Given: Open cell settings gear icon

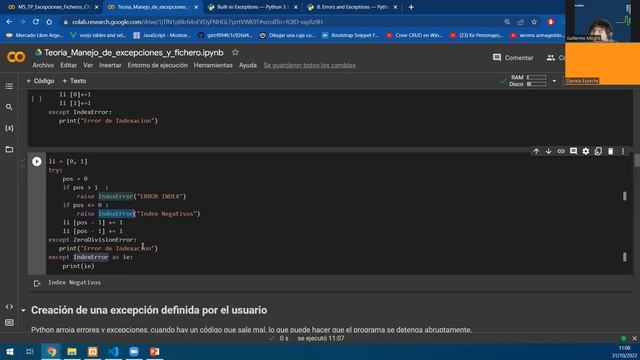Looking at the screenshot, I should 586,151.
